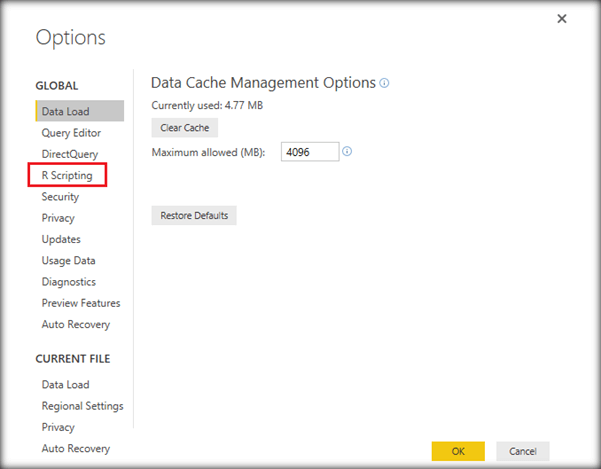Open the R Scripting section
Screen dimensions: 601x469
pyautogui.click(x=67, y=176)
